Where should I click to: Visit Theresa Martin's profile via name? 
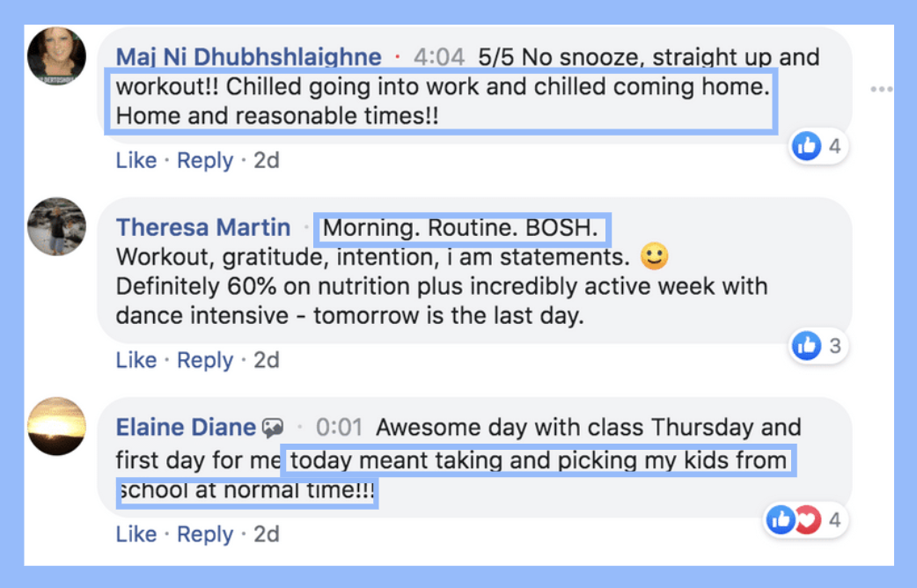tap(203, 227)
